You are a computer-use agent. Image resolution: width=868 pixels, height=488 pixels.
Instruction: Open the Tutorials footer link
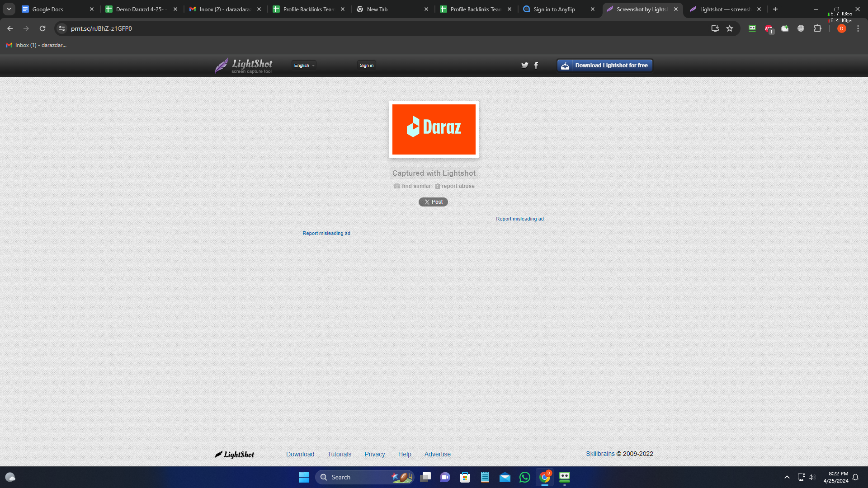coord(339,454)
